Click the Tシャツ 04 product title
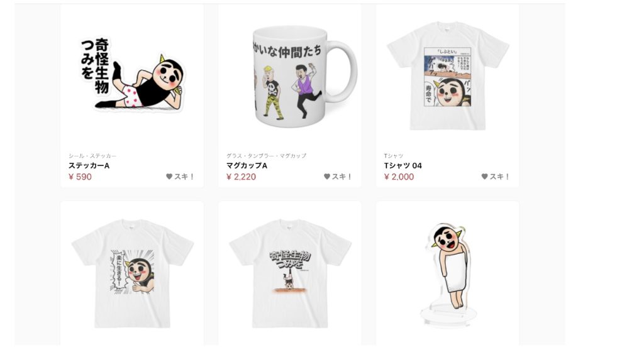The height and width of the screenshot is (362, 644). pyautogui.click(x=402, y=166)
